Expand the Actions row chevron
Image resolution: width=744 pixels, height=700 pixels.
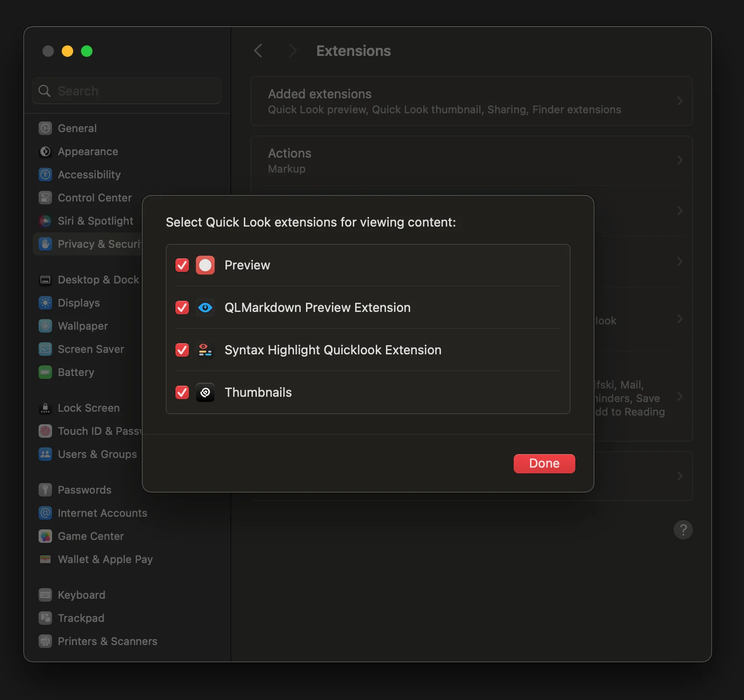click(x=679, y=161)
